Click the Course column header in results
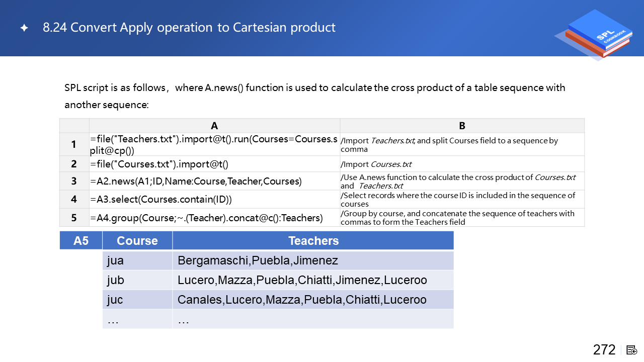 click(x=137, y=241)
